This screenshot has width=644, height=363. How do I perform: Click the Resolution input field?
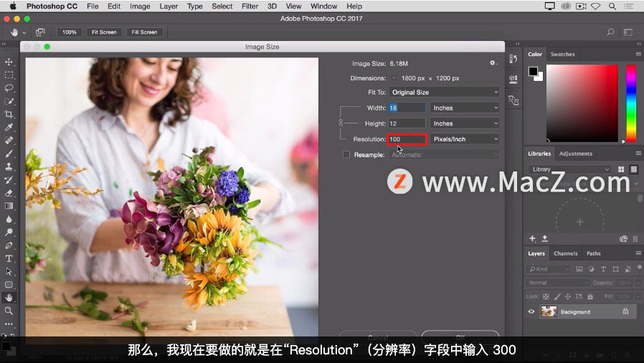[407, 139]
